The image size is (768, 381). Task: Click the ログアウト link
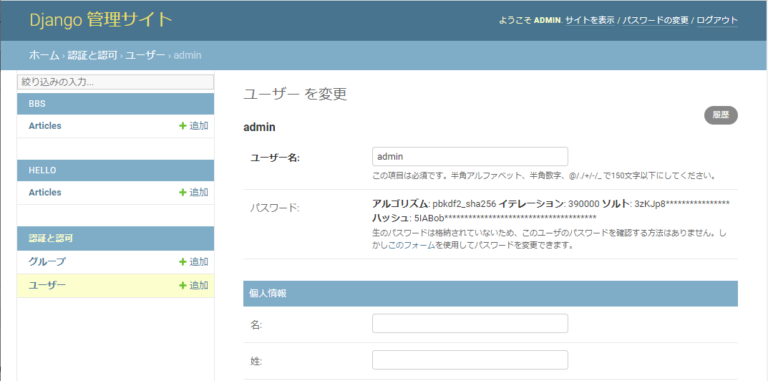coord(717,21)
